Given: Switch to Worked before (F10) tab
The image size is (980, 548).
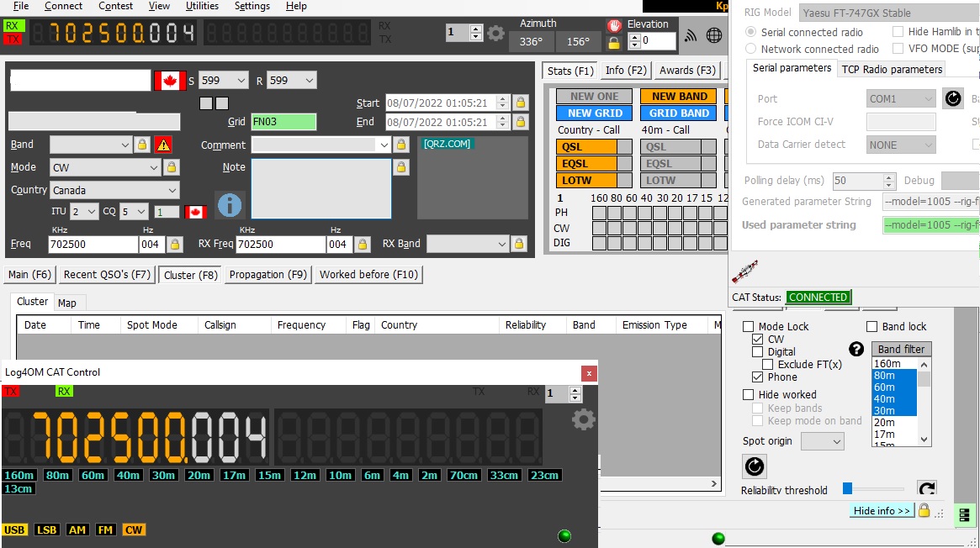Looking at the screenshot, I should click(368, 275).
